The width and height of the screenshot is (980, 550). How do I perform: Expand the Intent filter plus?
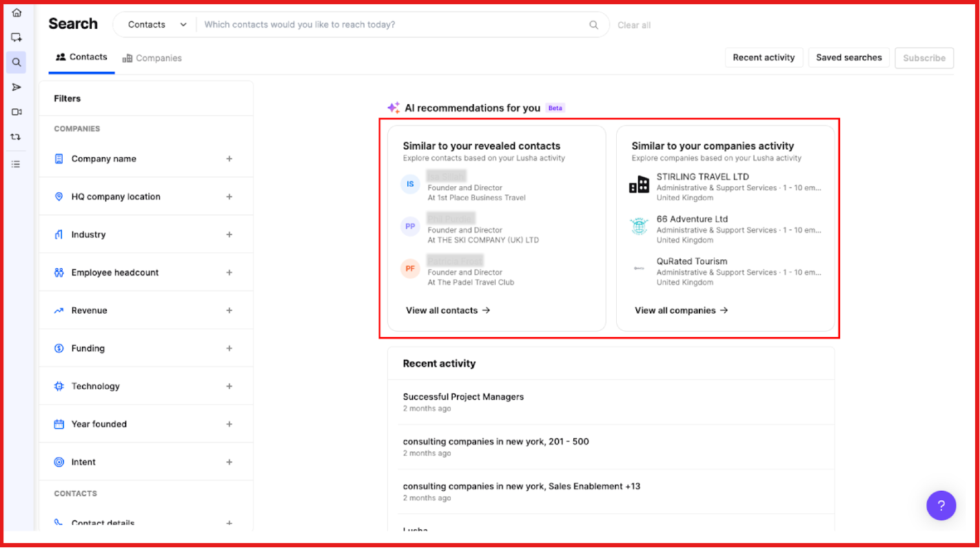(229, 462)
